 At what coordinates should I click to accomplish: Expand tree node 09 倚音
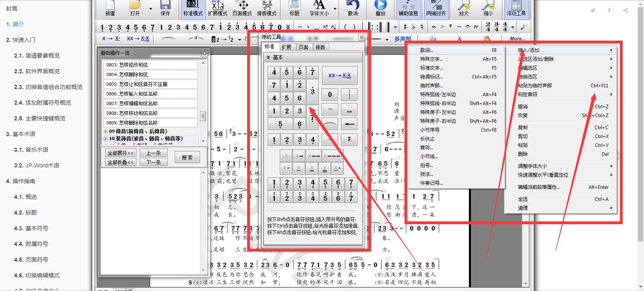click(106, 131)
